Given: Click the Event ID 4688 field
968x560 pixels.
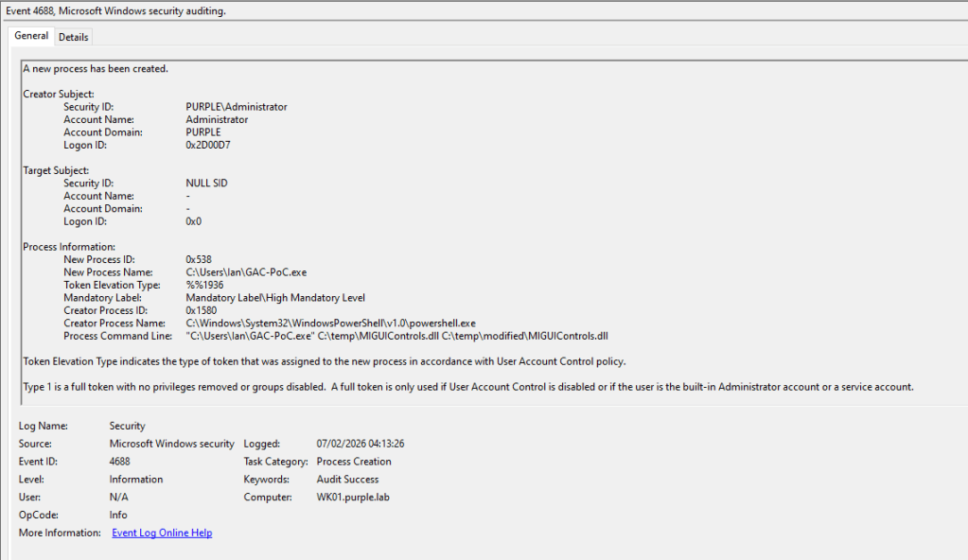Looking at the screenshot, I should [x=120, y=462].
